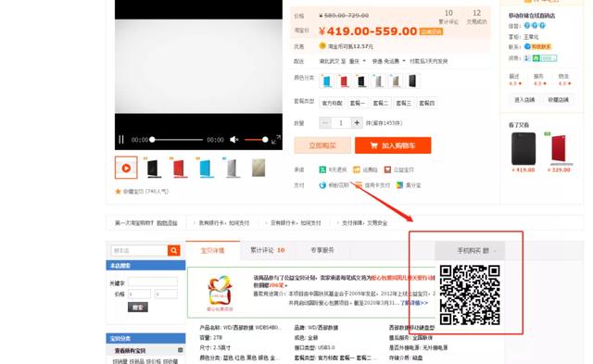Select the 套餐二 package option
Viewport: 593px width, 364px height.
(x=381, y=103)
